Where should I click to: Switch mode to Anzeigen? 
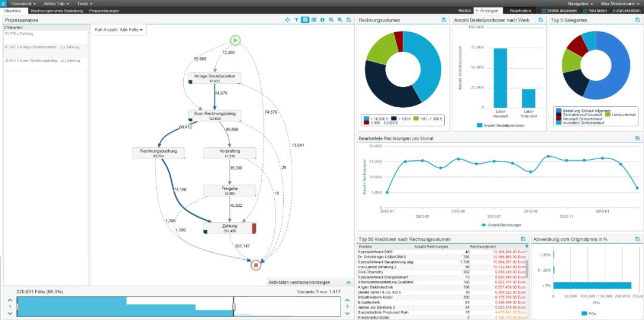[487, 10]
